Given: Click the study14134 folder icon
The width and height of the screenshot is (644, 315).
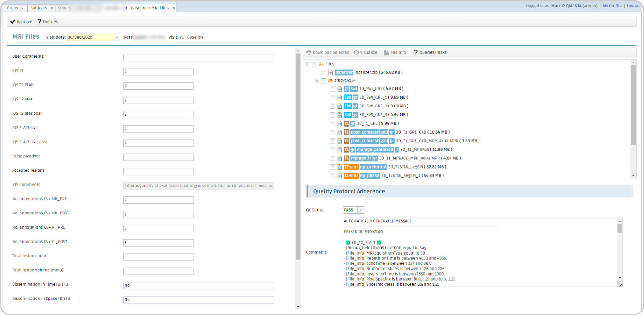Looking at the screenshot, I should pyautogui.click(x=330, y=80).
